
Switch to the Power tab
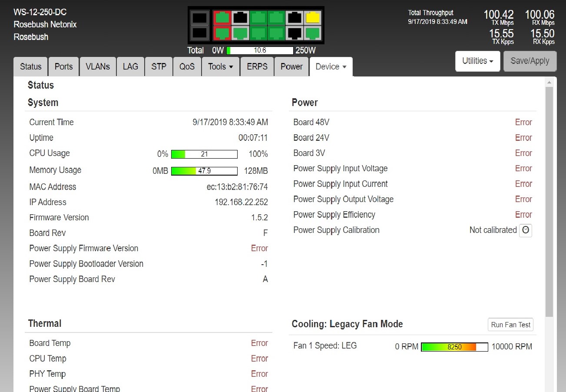(x=291, y=66)
